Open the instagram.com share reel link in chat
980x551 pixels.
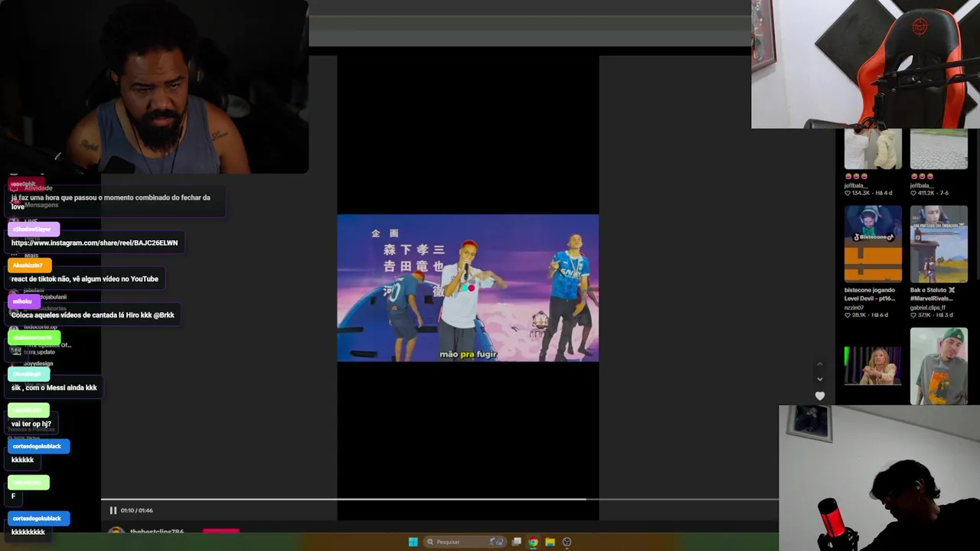[x=94, y=243]
